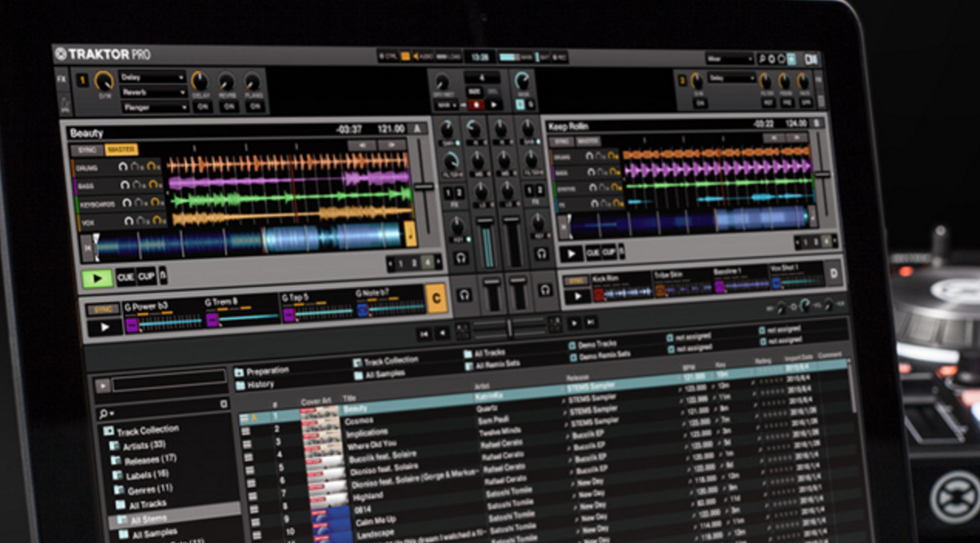The height and width of the screenshot is (543, 980).
Task: Turn on the Delay effect ON button
Action: [x=202, y=106]
